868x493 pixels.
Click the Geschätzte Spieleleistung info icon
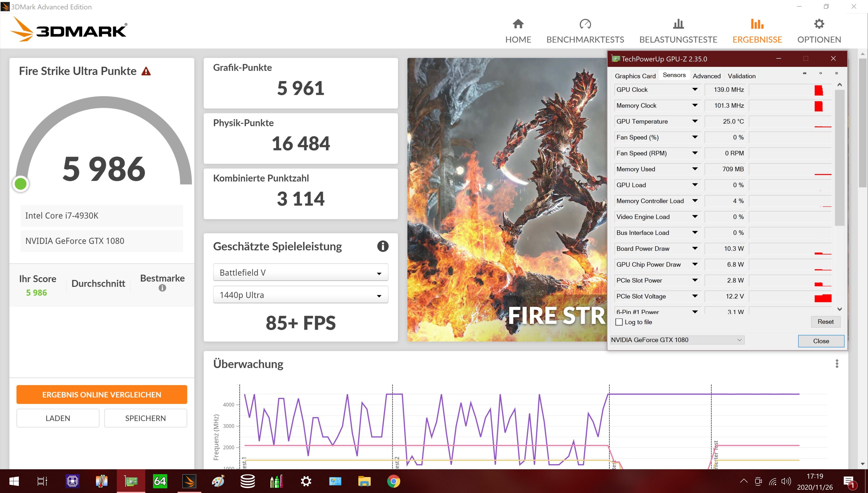click(x=383, y=246)
